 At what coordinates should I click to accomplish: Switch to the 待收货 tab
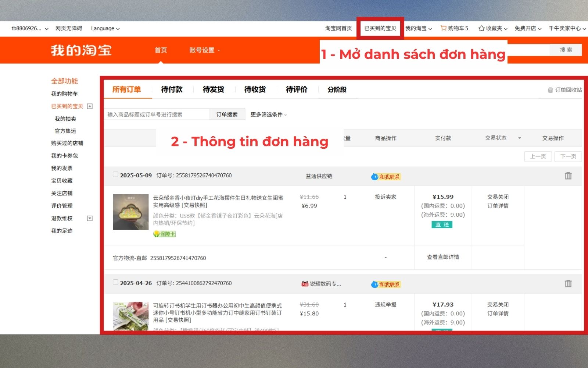click(x=255, y=89)
